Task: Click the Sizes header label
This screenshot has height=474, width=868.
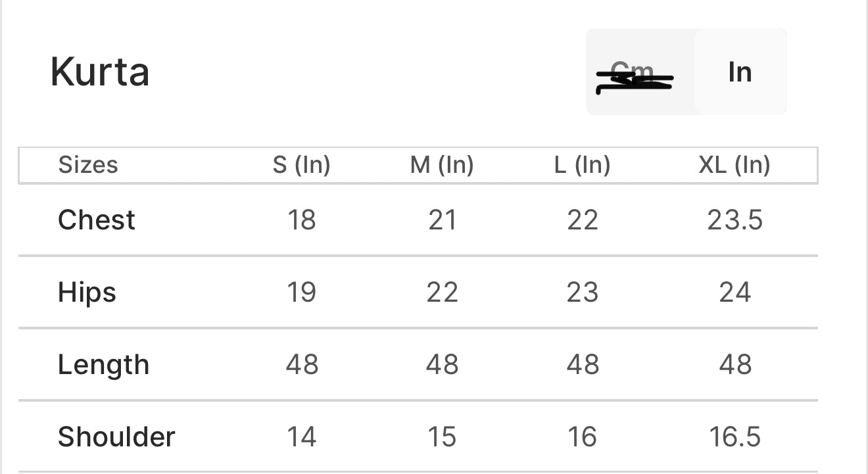Action: tap(88, 165)
